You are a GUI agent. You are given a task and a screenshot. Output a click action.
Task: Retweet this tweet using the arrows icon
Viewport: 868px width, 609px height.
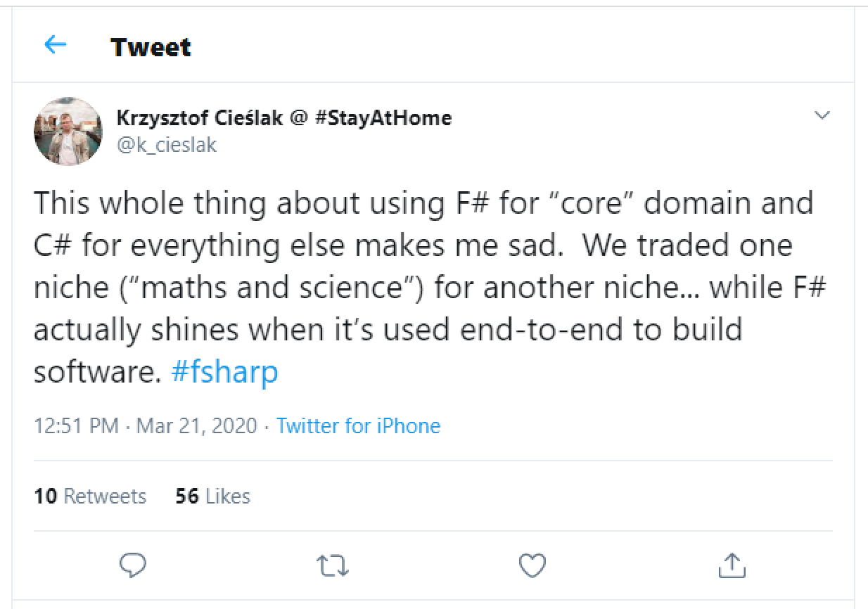coord(332,565)
